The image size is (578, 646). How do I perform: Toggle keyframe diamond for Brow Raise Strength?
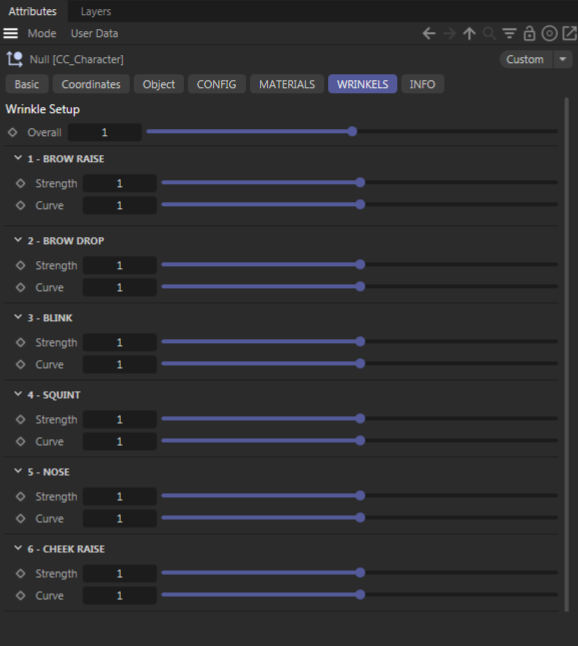tap(21, 183)
